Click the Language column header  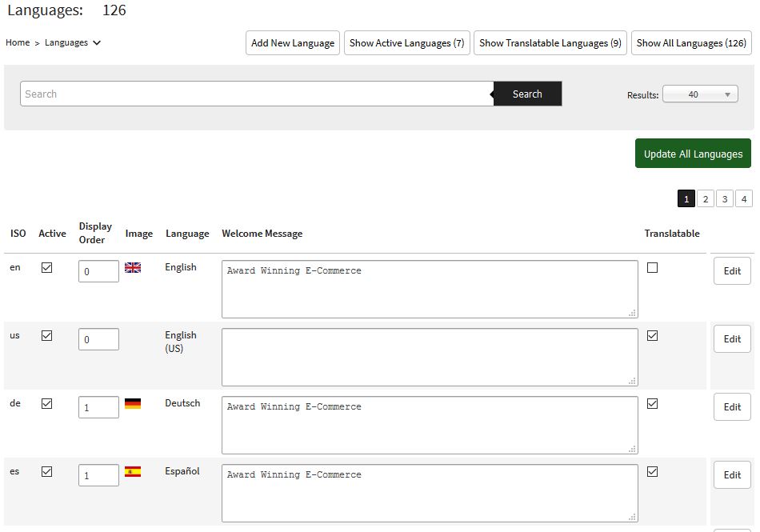pyautogui.click(x=187, y=234)
